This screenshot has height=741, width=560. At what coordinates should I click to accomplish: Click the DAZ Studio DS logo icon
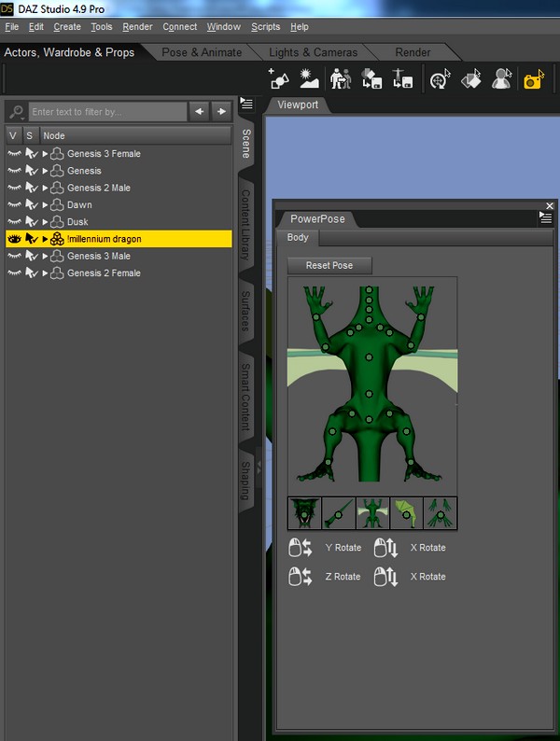[x=7, y=8]
